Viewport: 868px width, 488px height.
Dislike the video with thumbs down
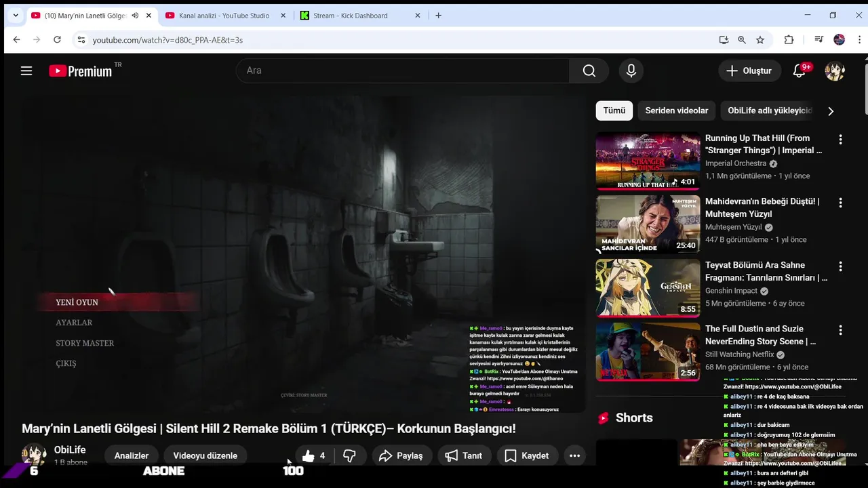point(350,455)
